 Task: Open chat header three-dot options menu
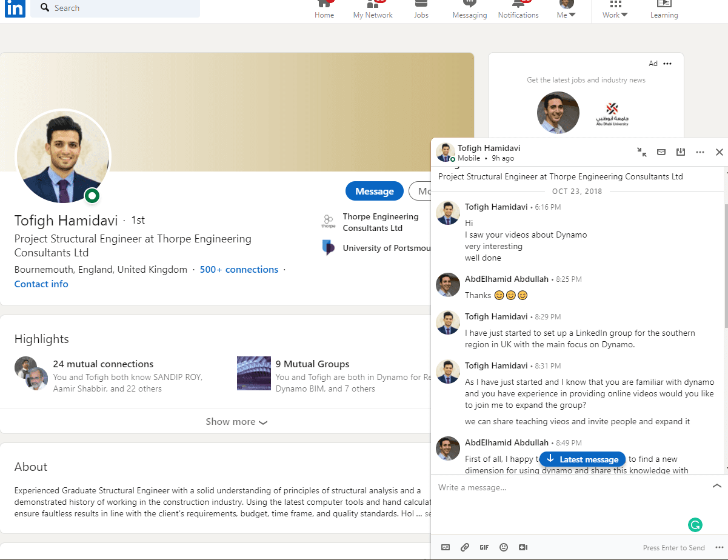700,152
